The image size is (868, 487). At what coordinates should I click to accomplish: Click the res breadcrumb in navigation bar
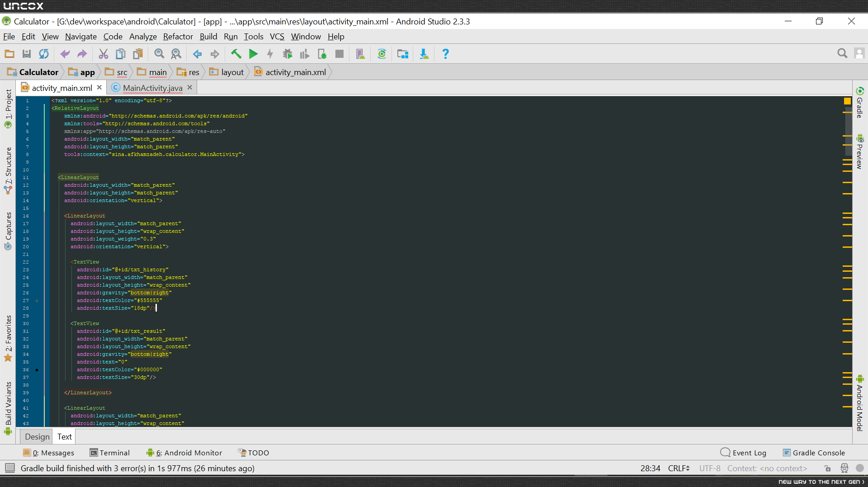pos(189,72)
